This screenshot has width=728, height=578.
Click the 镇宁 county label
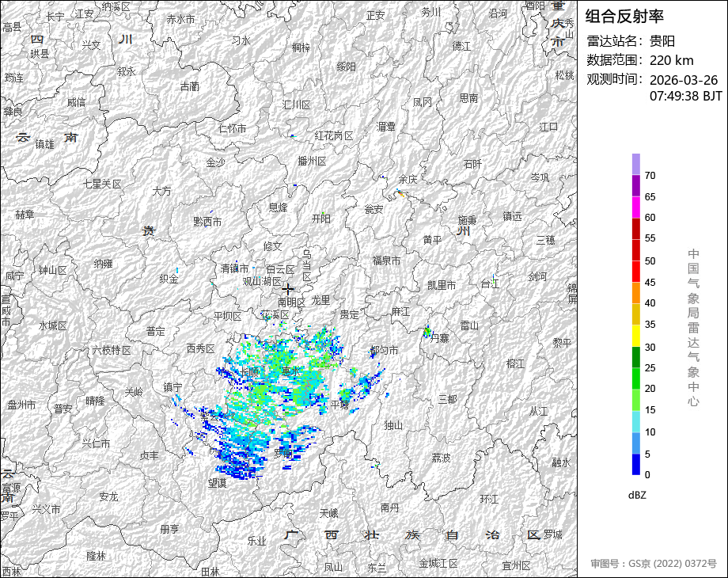(x=173, y=387)
